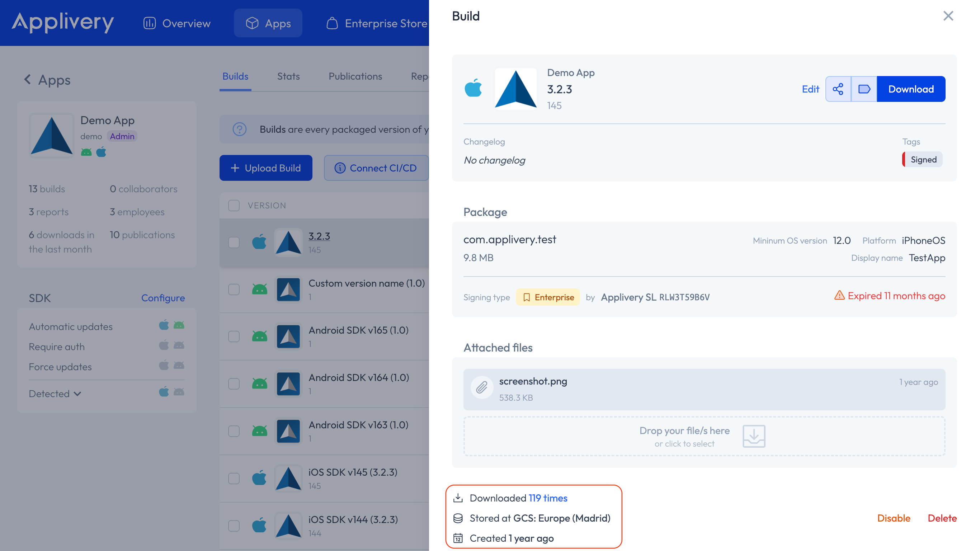Click the download tray icon in drop zone

(x=754, y=436)
